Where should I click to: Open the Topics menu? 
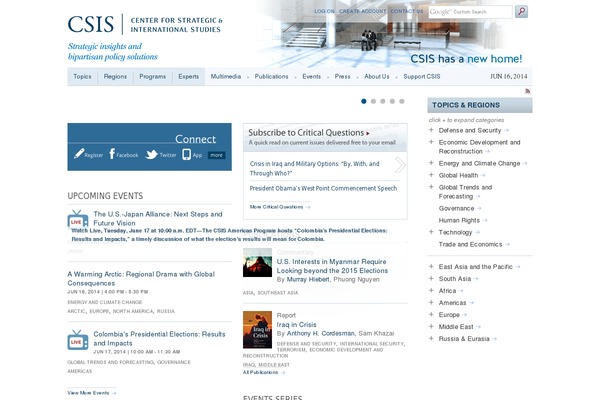tap(82, 77)
